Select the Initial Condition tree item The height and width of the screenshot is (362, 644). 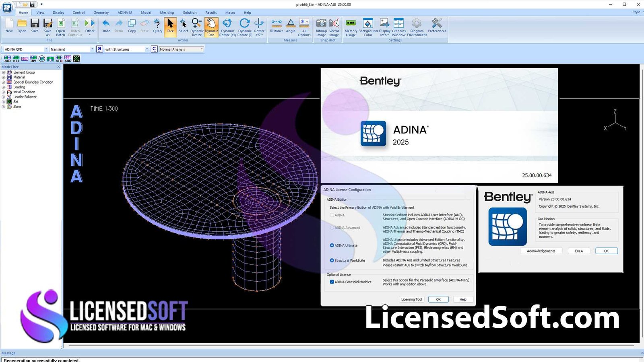tap(24, 92)
